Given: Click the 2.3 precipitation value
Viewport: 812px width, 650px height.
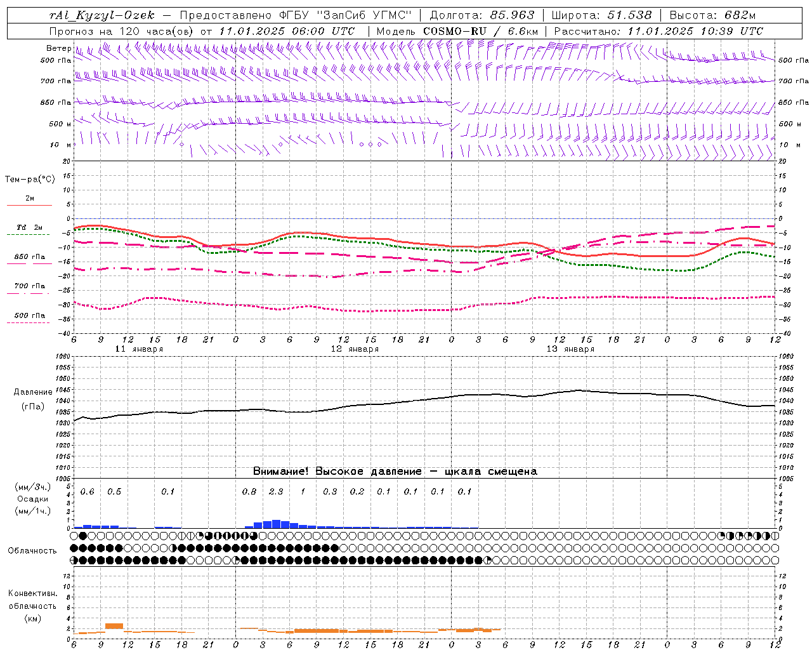Looking at the screenshot, I should tap(276, 491).
